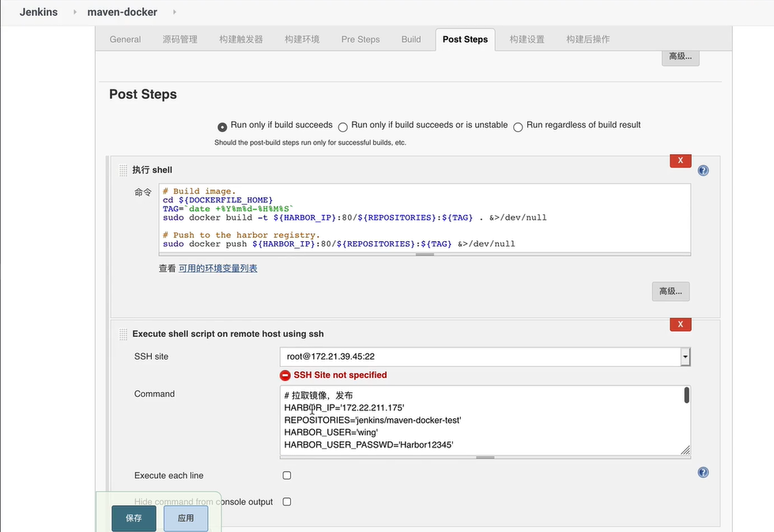
Task: Go to the 构建后操作 tab
Action: pos(587,40)
